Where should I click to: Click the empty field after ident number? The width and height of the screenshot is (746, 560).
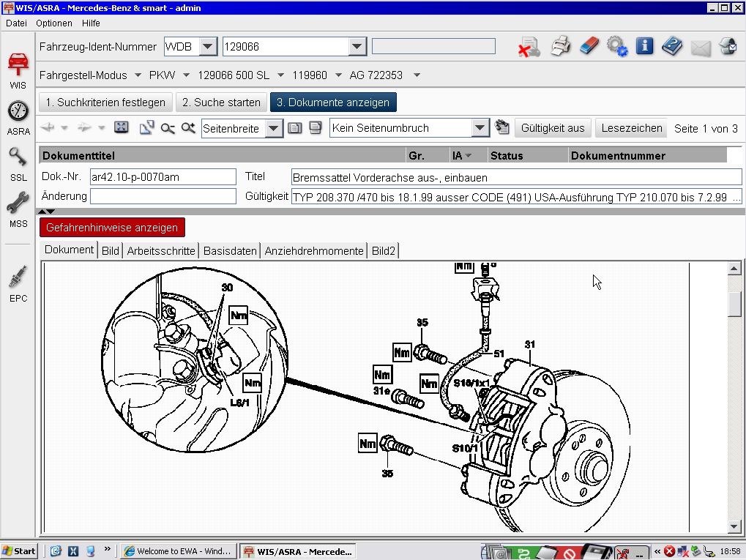433,47
